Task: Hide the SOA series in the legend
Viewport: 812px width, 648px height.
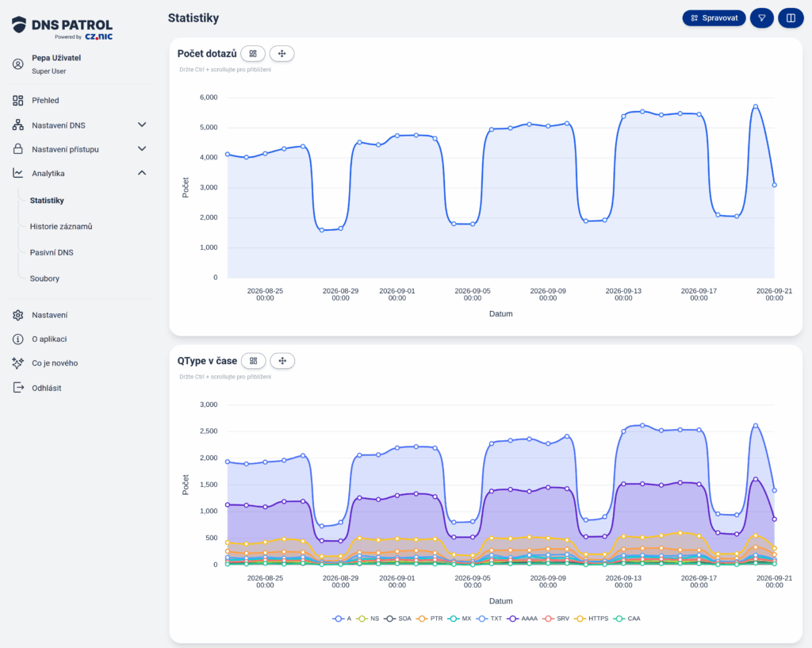Action: (397, 619)
